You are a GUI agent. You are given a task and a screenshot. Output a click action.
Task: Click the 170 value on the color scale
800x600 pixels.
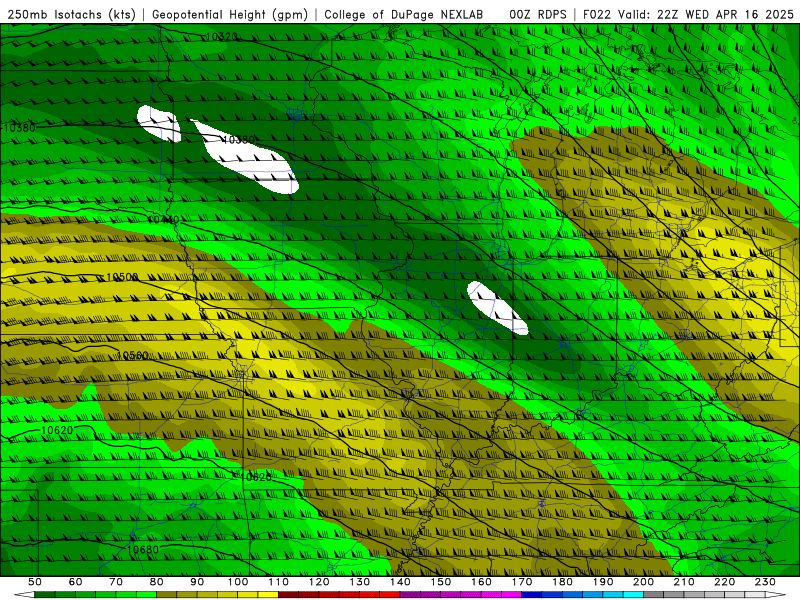(522, 582)
